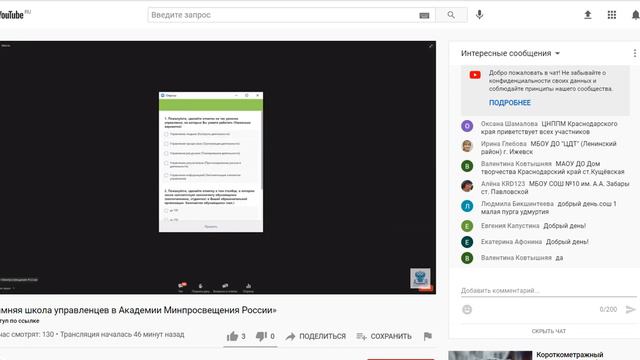Click Алёна KRD123's avatar photo

pos(467,186)
